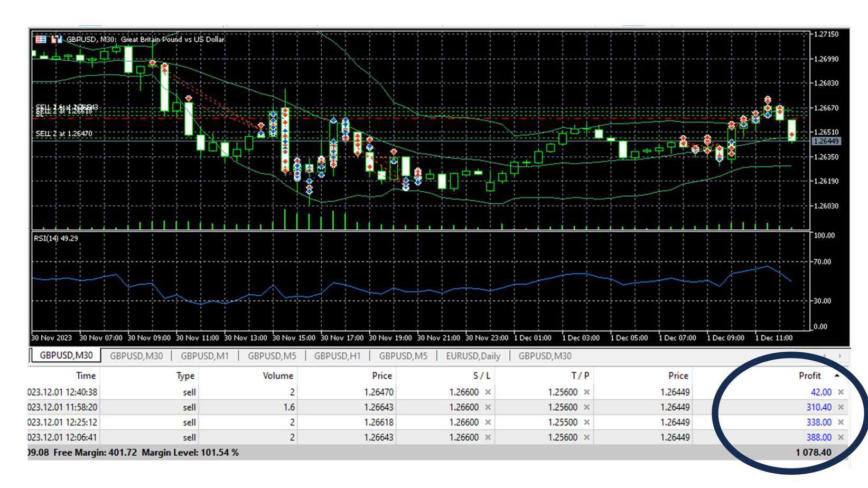This screenshot has width=868, height=488.
Task: Sort positions by the Time column header
Action: coord(86,376)
